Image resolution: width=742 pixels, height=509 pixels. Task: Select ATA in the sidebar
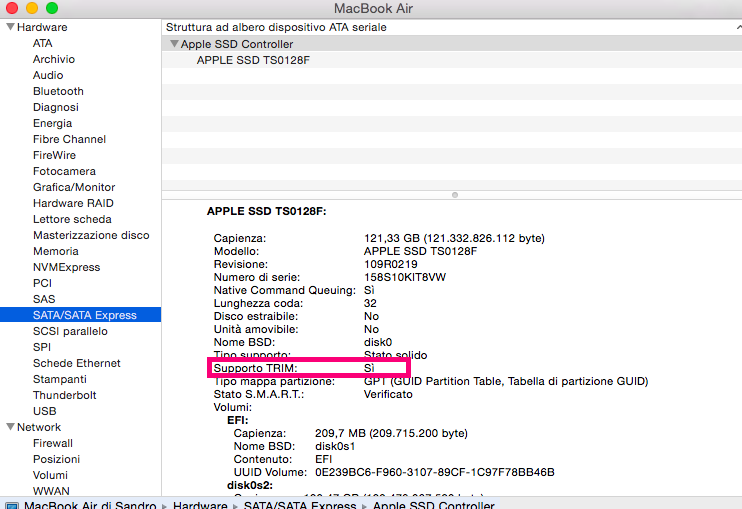click(42, 43)
